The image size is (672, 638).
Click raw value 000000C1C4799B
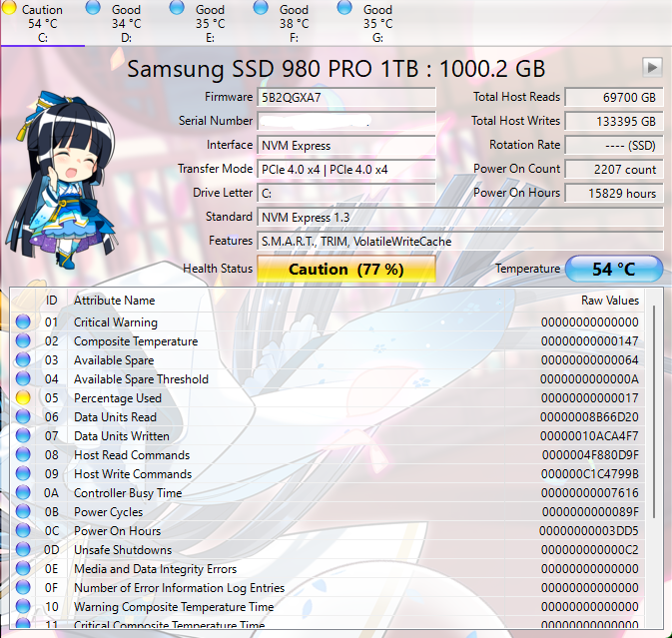[x=589, y=474]
